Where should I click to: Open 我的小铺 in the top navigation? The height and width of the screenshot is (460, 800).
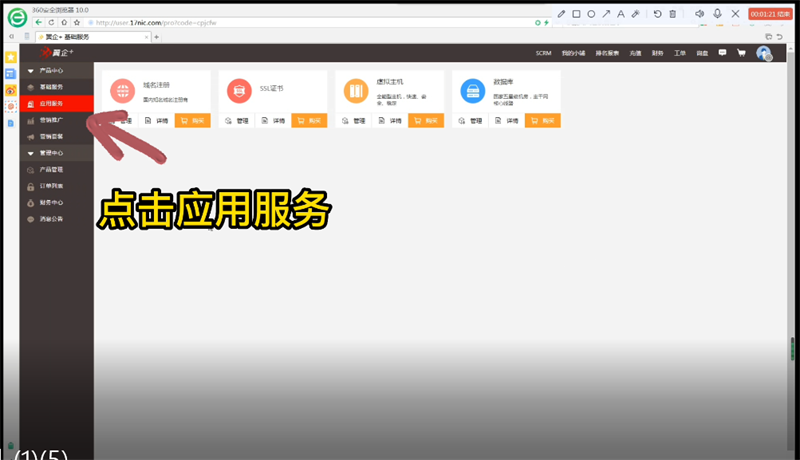tap(573, 53)
